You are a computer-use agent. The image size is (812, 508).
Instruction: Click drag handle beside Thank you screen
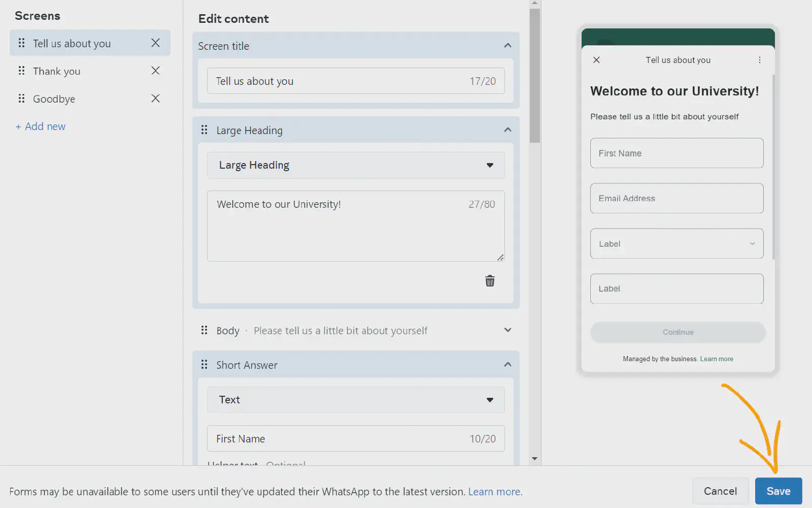coord(21,71)
